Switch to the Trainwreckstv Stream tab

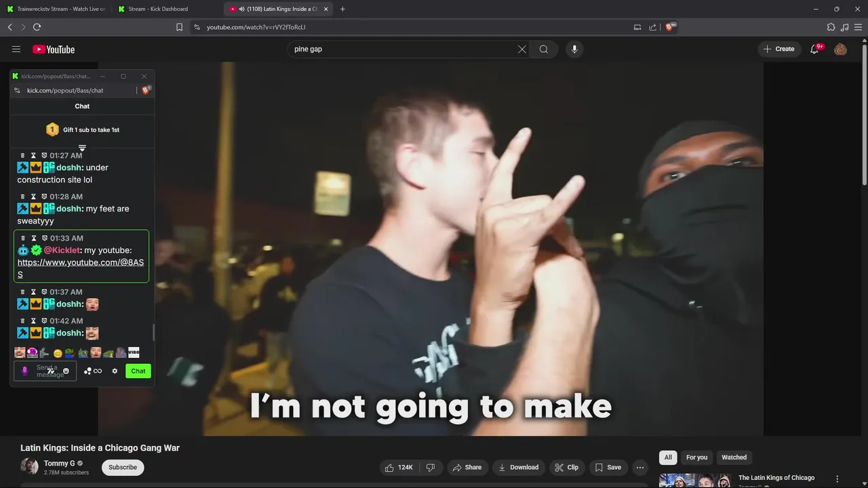tap(56, 9)
